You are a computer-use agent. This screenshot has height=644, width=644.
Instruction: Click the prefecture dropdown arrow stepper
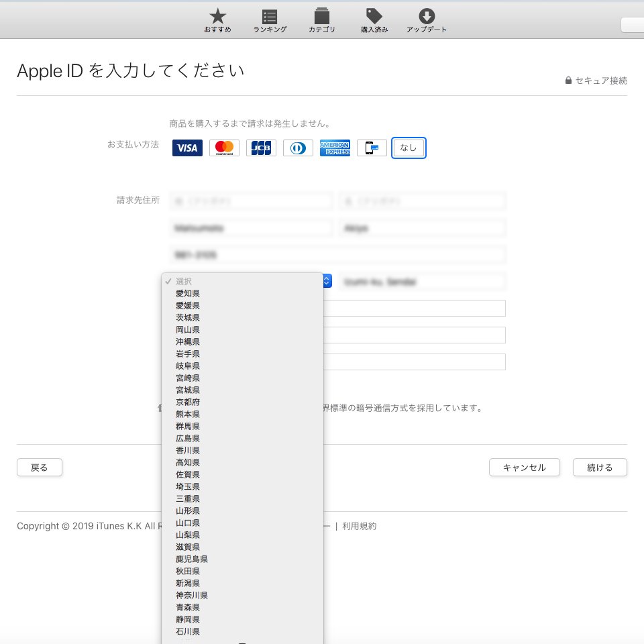click(327, 281)
